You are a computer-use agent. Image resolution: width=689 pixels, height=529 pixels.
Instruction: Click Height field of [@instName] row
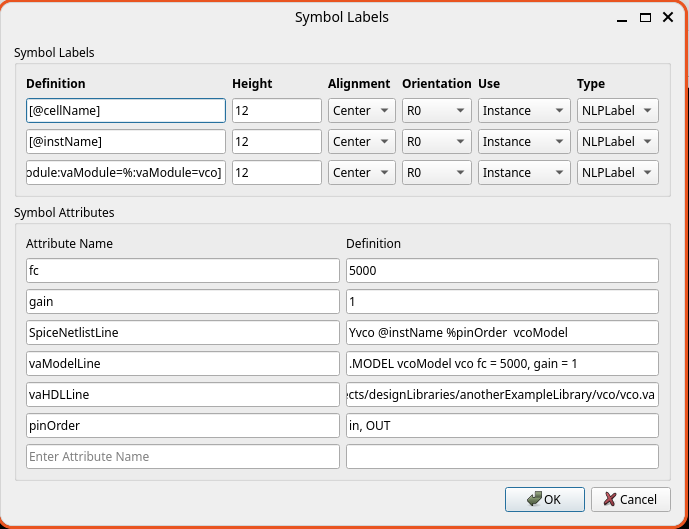click(x=276, y=142)
